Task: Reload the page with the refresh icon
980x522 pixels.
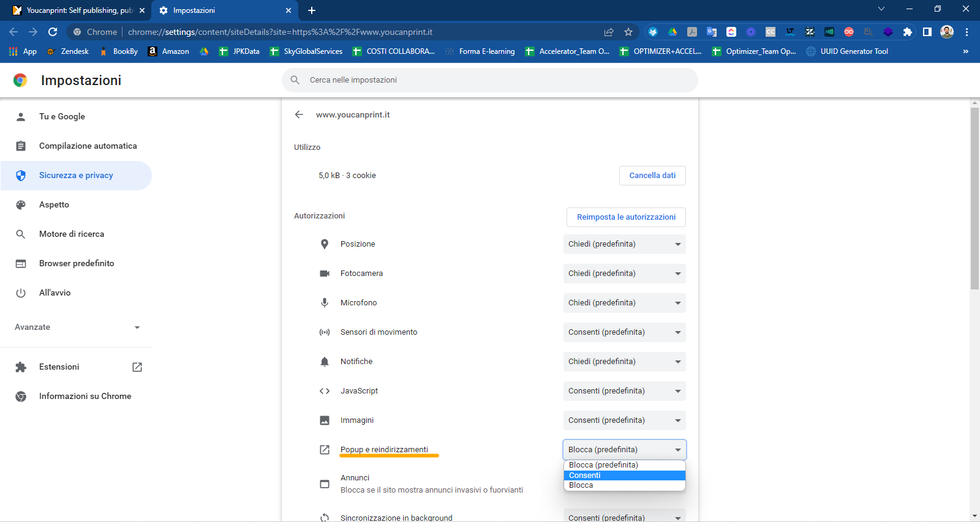Action: pos(53,32)
